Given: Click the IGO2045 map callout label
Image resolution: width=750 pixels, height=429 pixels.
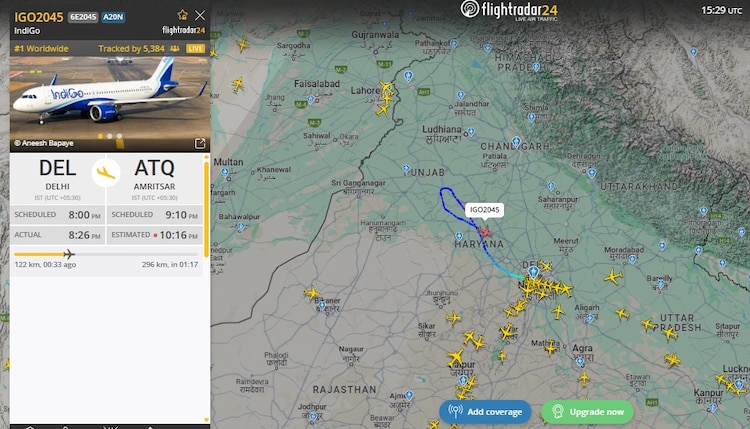Looking at the screenshot, I should [485, 210].
